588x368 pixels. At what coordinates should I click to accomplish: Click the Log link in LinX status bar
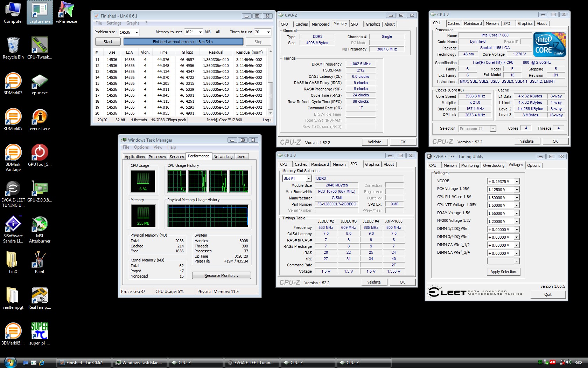[x=267, y=120]
